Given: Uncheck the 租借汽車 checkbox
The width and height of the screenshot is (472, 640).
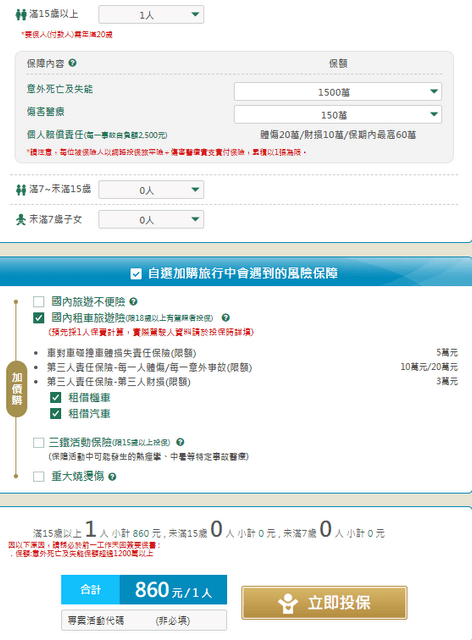Looking at the screenshot, I should coord(56,413).
